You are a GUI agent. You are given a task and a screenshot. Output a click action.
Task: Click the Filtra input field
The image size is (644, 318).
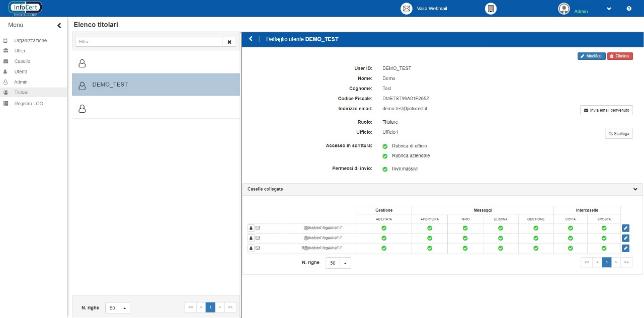click(x=149, y=42)
